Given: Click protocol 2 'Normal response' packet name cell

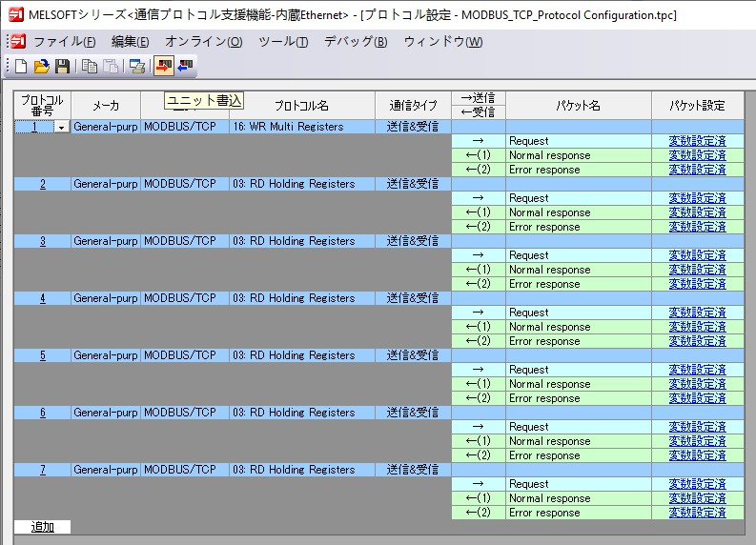Looking at the screenshot, I should pos(579,212).
